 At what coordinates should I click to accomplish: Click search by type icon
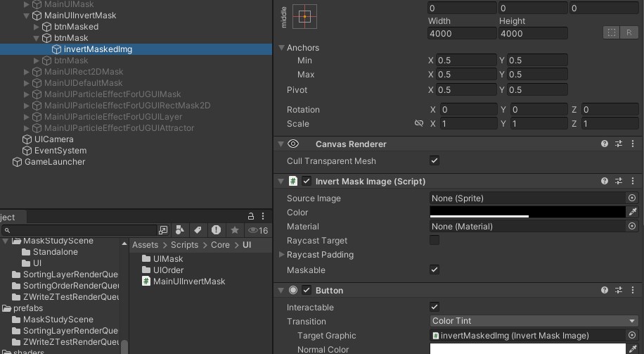[x=179, y=230]
